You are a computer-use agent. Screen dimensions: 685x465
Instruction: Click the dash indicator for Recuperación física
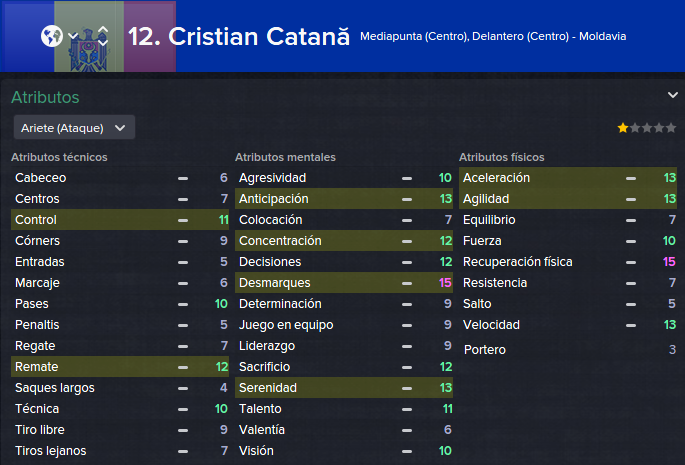(631, 262)
